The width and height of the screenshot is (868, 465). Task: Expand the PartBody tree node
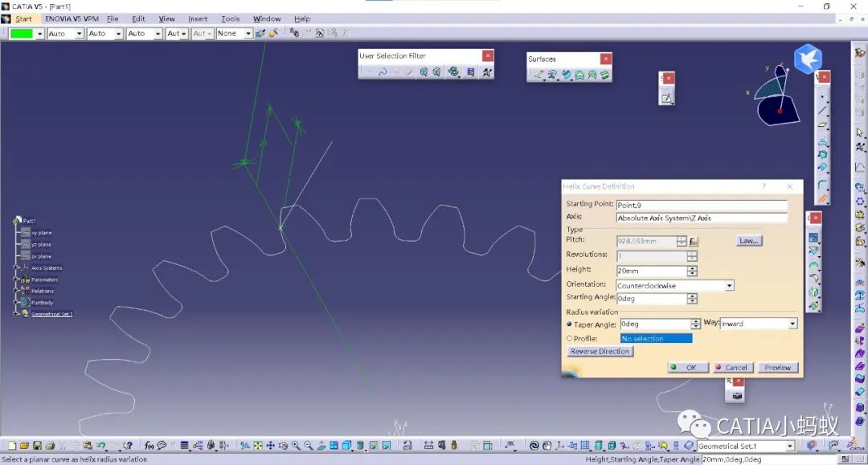pos(16,303)
